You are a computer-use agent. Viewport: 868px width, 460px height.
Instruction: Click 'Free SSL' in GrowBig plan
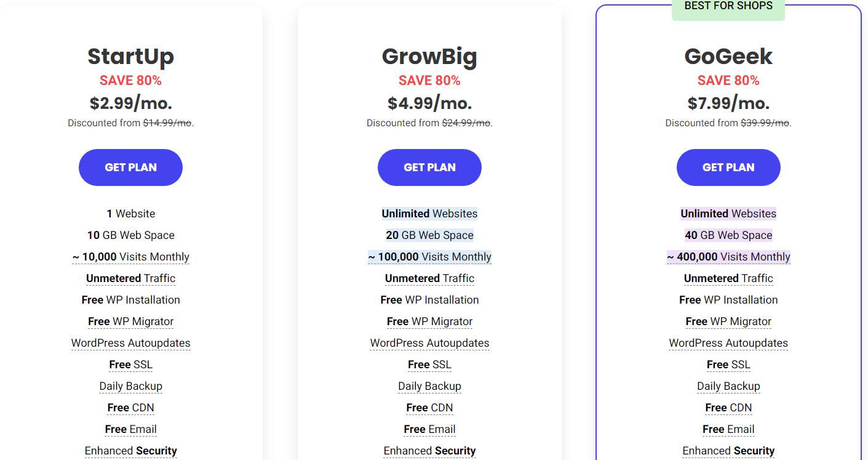[429, 365]
